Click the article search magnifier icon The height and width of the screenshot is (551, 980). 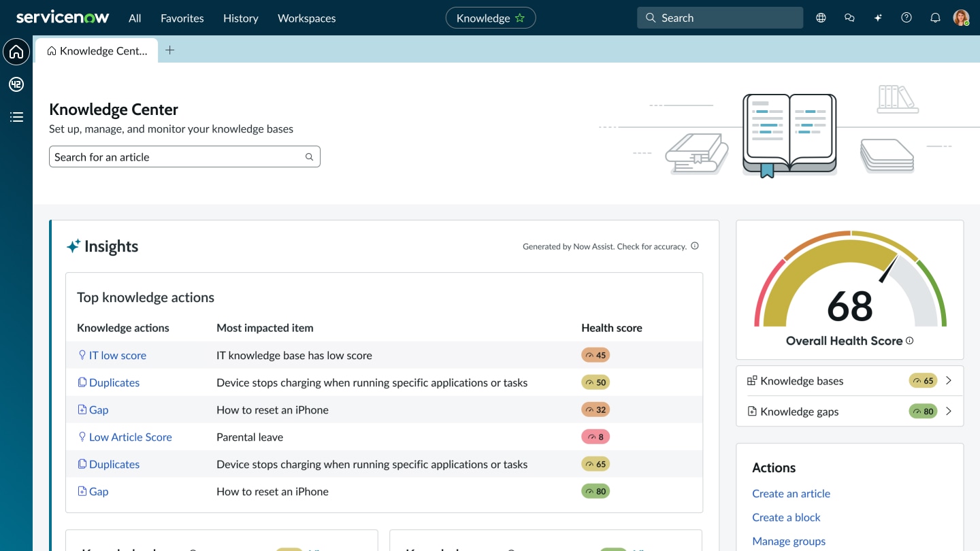tap(309, 157)
